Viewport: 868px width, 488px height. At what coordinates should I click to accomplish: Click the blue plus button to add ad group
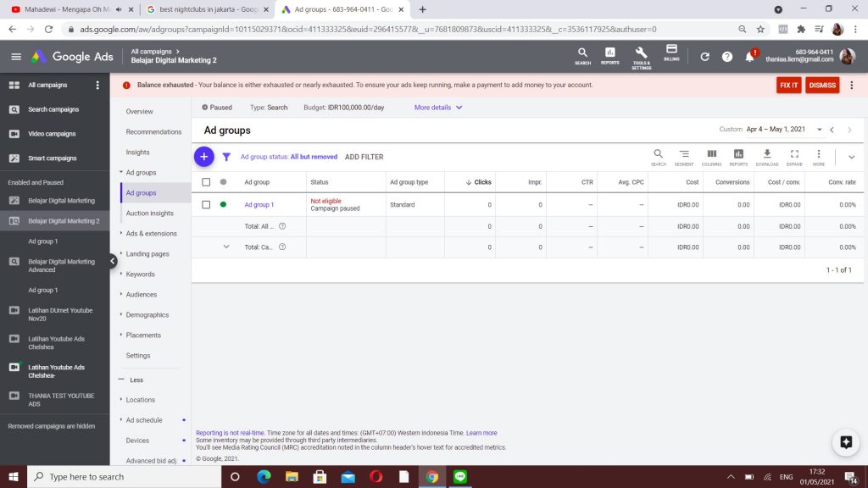(203, 157)
